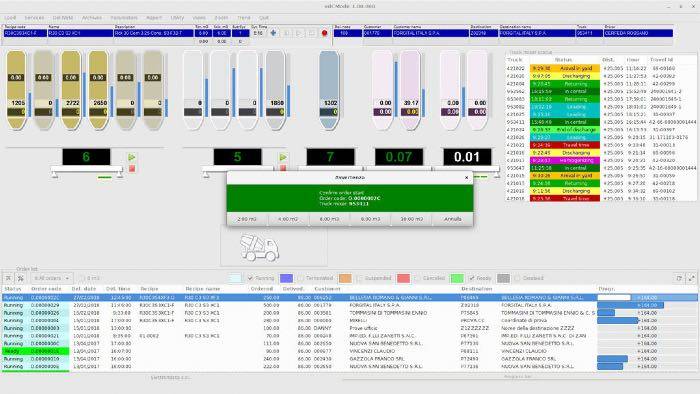Open the All orders filter dropdown
The height and width of the screenshot is (394, 700).
click(x=52, y=278)
